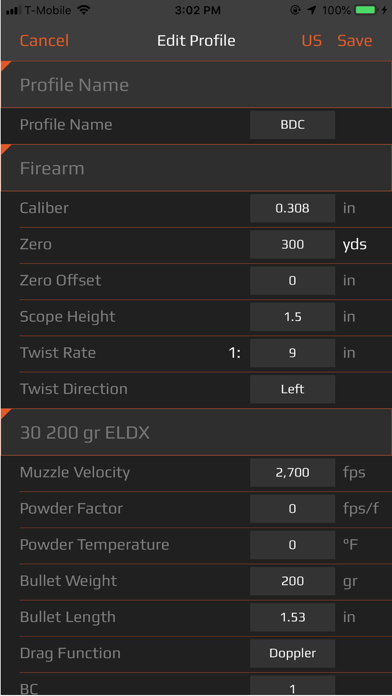
Task: Edit the Profile Name BDC field
Action: (x=293, y=125)
